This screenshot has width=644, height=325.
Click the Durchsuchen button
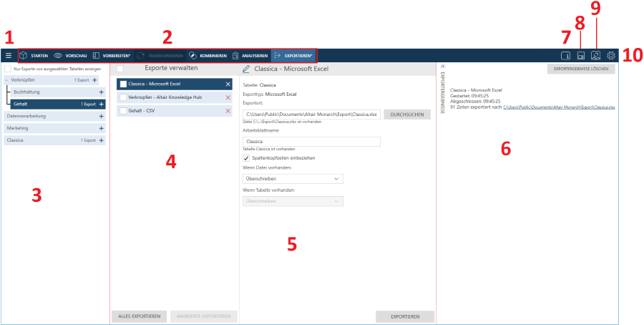pos(407,115)
